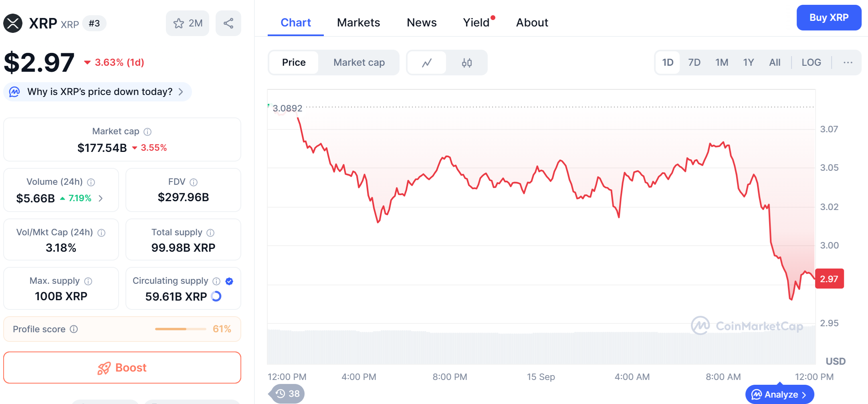868x404 pixels.
Task: Switch to line chart view icon
Action: pos(427,63)
